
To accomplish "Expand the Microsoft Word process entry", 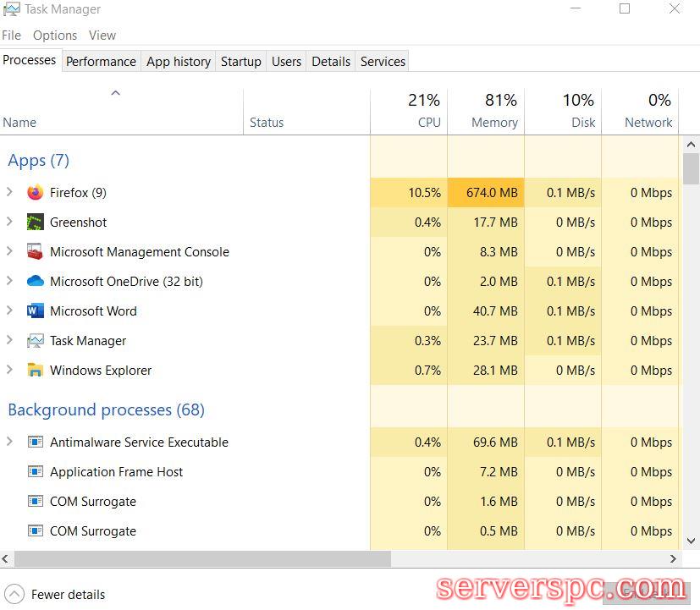I will click(9, 311).
